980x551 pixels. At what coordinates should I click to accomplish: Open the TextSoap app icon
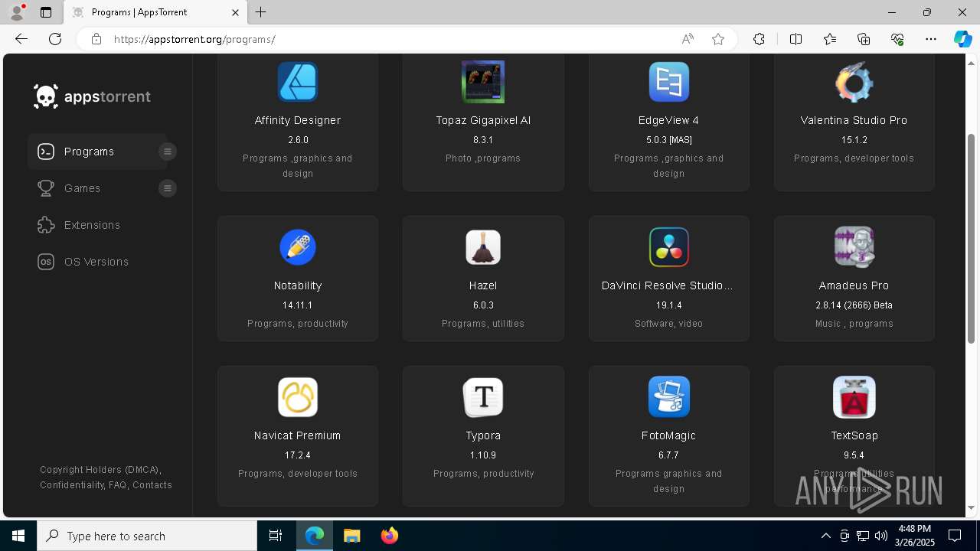pos(854,397)
